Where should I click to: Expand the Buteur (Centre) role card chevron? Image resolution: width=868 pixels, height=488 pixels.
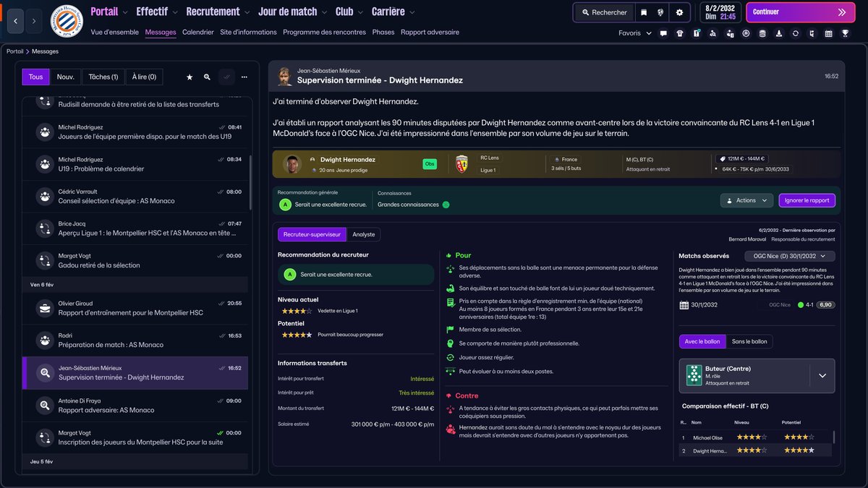[x=822, y=376]
